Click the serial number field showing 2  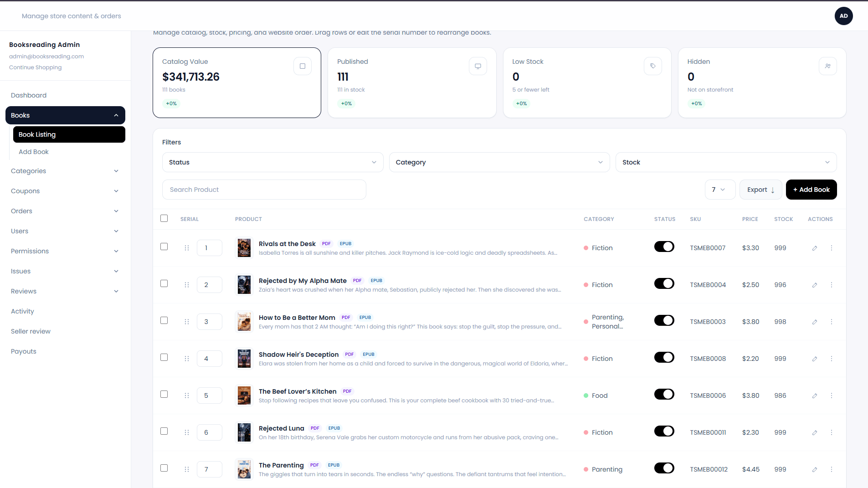pyautogui.click(x=210, y=285)
